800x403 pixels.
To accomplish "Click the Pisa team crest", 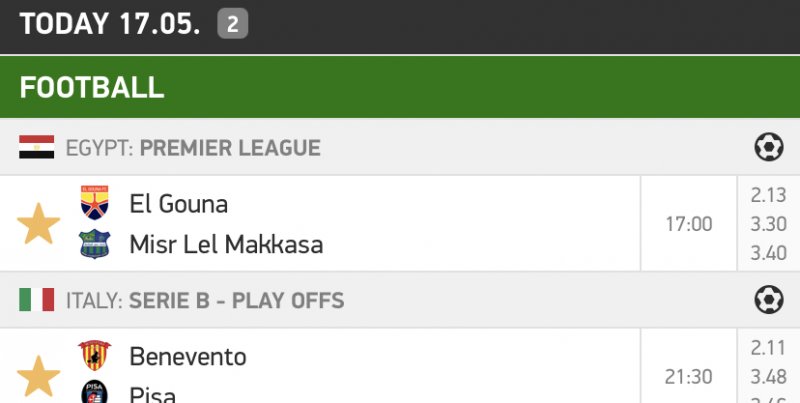I will [x=95, y=394].
